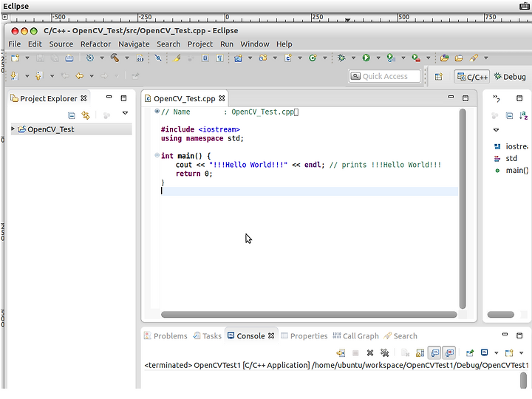Click Remove All Terminated Launches icon
532x399 pixels.
pos(384,353)
